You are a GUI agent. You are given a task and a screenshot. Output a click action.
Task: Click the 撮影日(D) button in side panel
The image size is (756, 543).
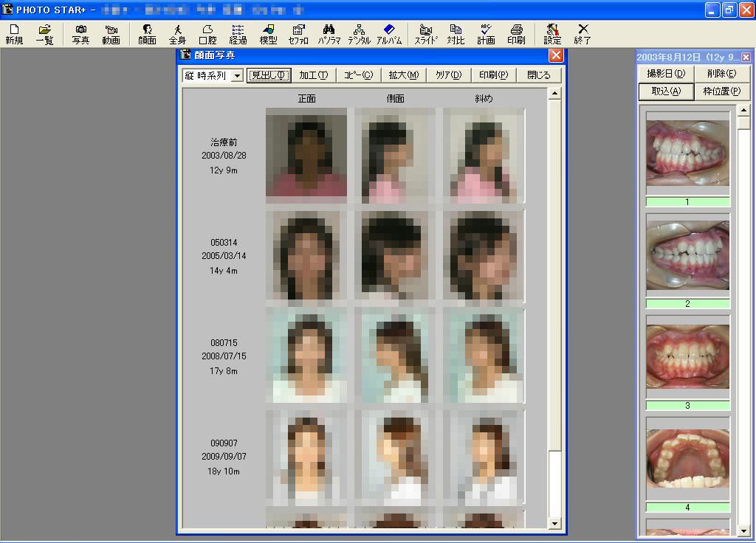666,74
